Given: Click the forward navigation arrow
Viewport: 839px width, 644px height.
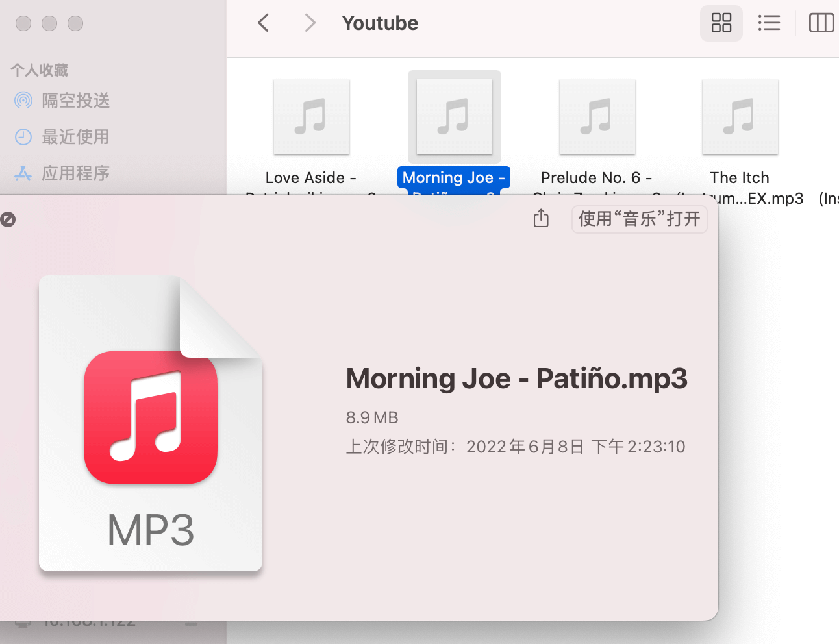Looking at the screenshot, I should [310, 23].
